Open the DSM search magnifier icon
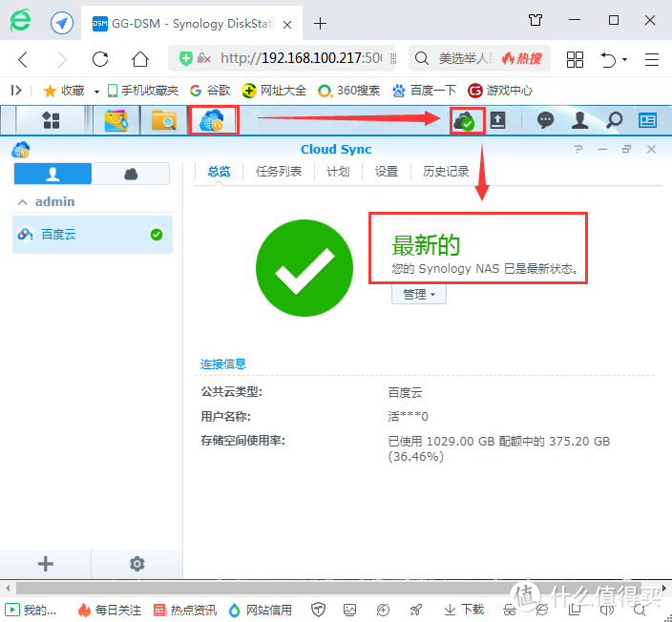 [x=614, y=120]
